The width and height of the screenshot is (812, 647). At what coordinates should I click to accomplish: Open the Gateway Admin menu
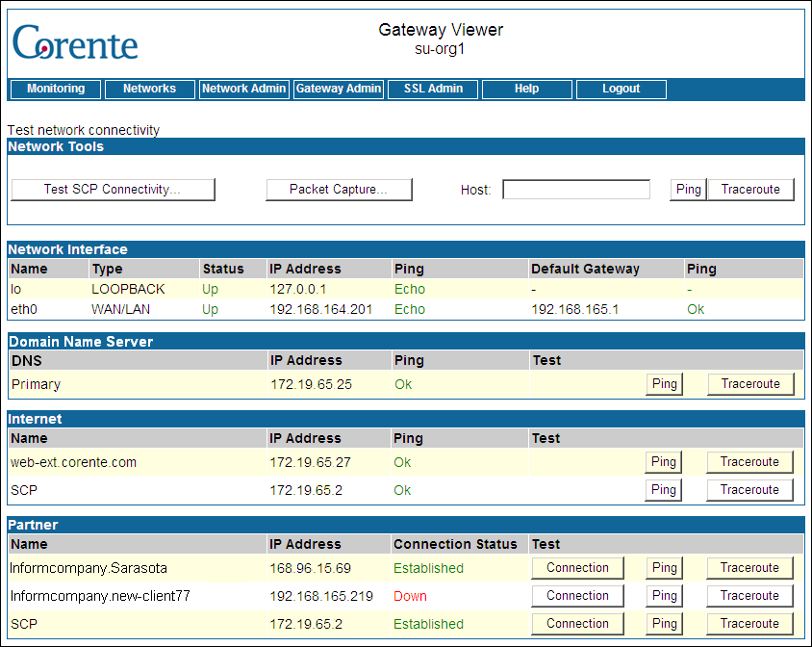click(x=339, y=89)
